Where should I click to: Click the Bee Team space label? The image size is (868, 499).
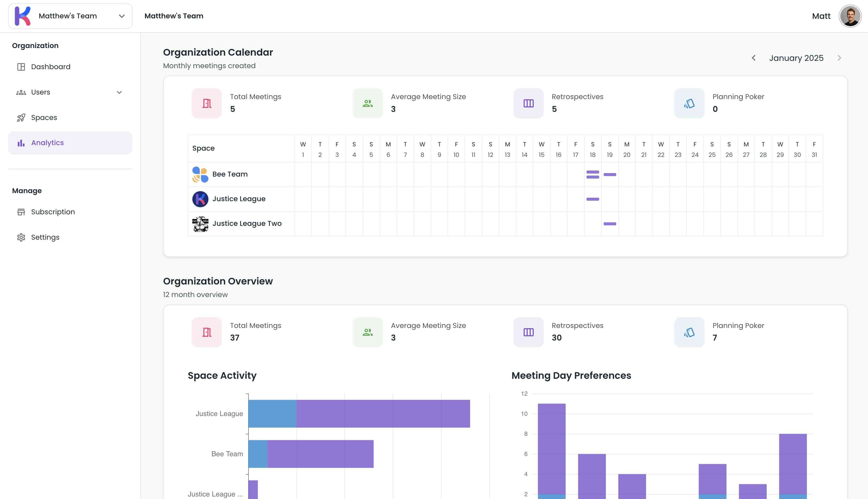tap(230, 174)
